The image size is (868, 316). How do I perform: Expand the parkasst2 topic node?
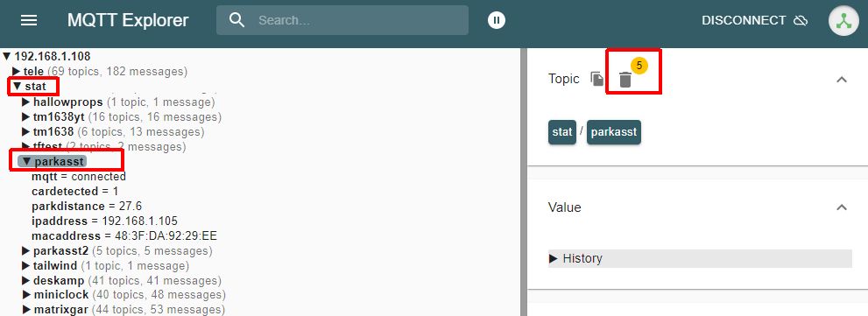pyautogui.click(x=26, y=251)
